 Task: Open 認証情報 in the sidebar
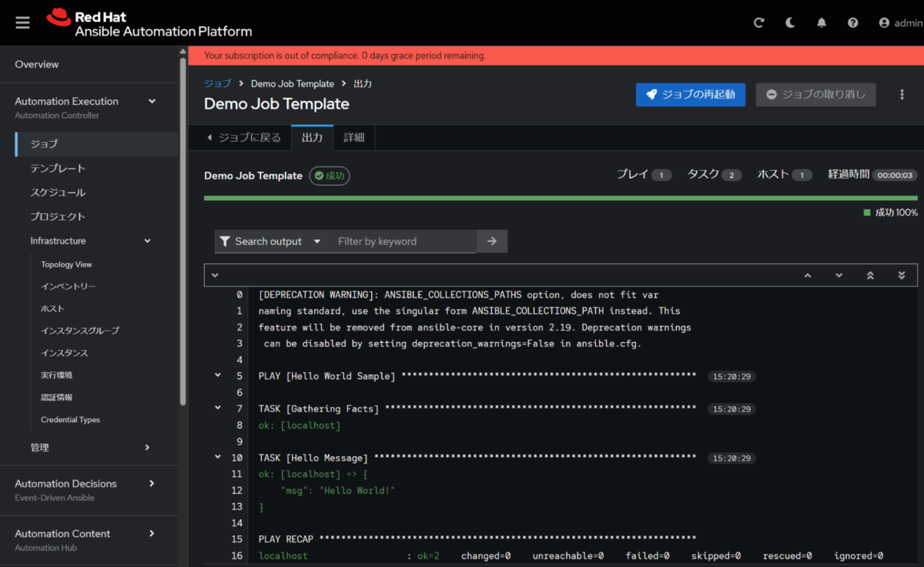56,398
